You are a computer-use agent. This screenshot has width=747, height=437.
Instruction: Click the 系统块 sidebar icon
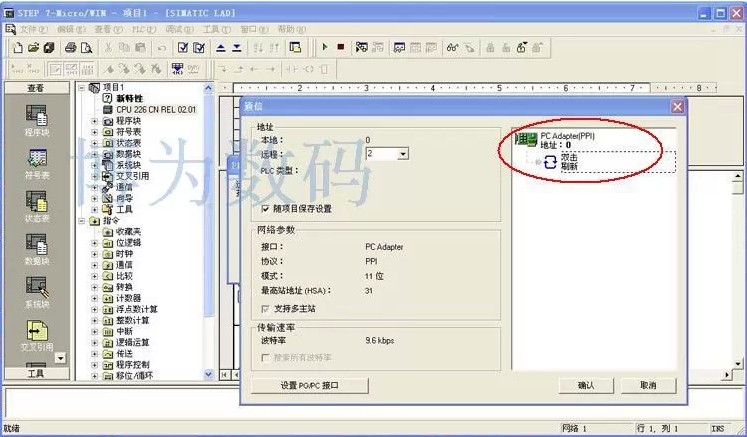(36, 286)
